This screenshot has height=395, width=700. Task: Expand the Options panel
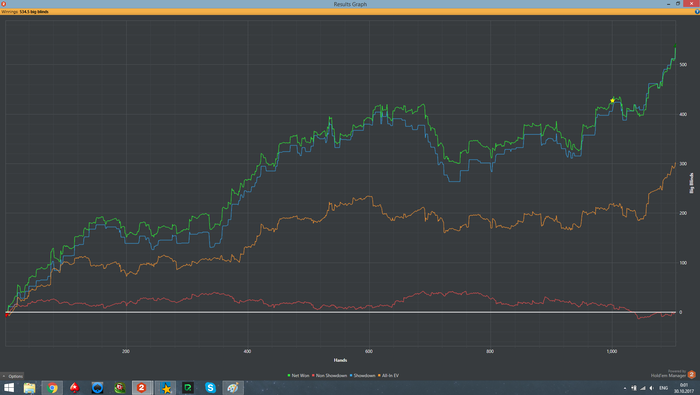coord(12,376)
